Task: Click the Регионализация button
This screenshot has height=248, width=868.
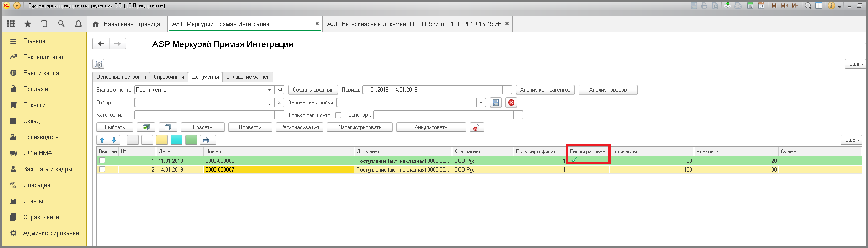Action: pos(300,127)
